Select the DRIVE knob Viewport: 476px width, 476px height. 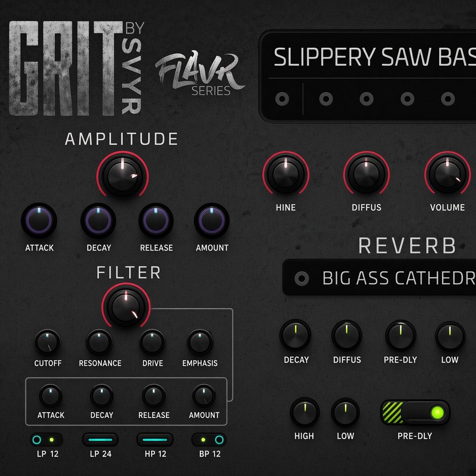coord(152,343)
